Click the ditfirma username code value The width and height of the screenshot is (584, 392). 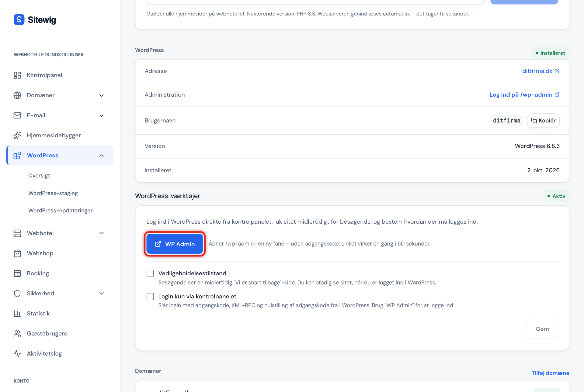pos(507,121)
